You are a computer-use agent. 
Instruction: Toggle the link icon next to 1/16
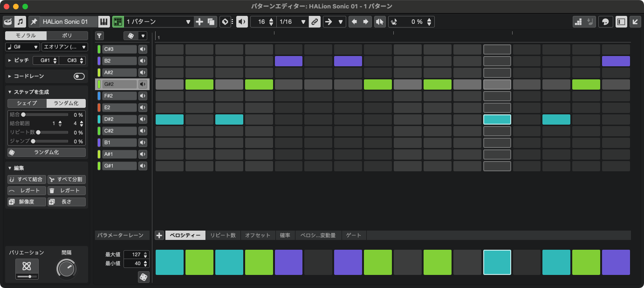pyautogui.click(x=315, y=22)
